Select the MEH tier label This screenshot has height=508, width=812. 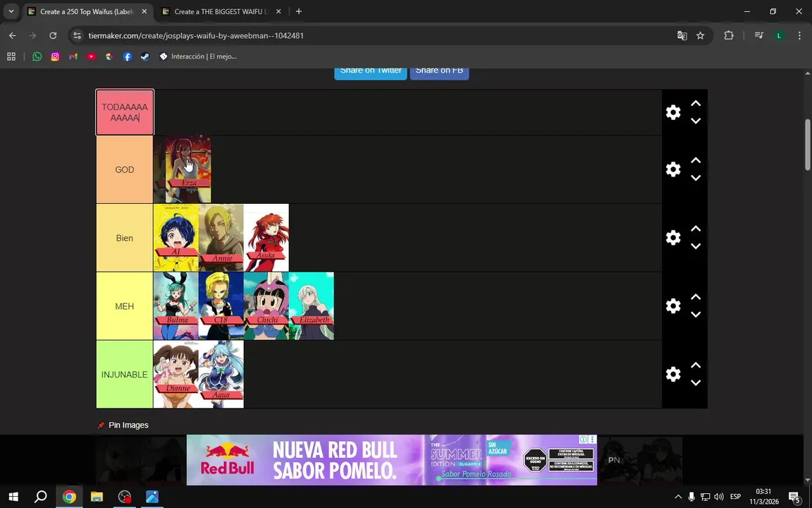[125, 306]
